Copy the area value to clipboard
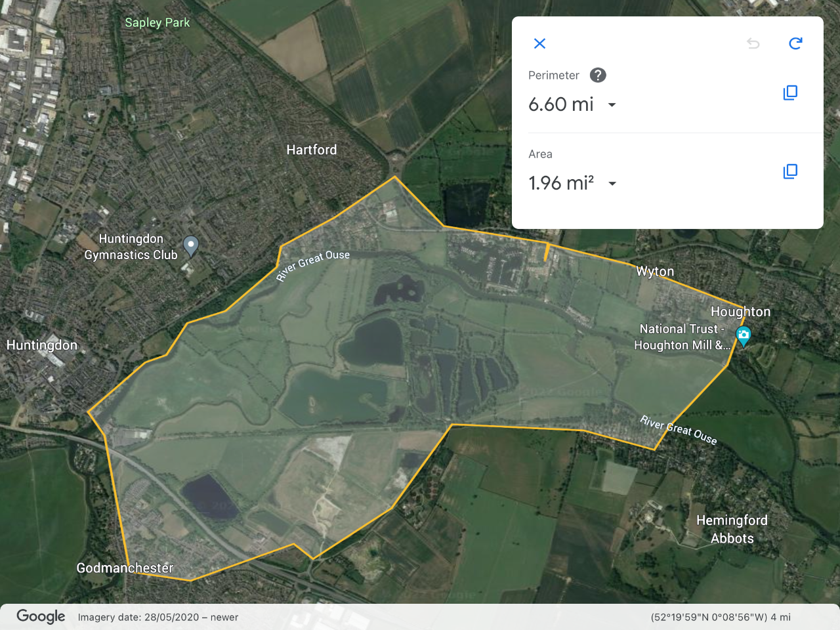840x630 pixels. tap(790, 171)
